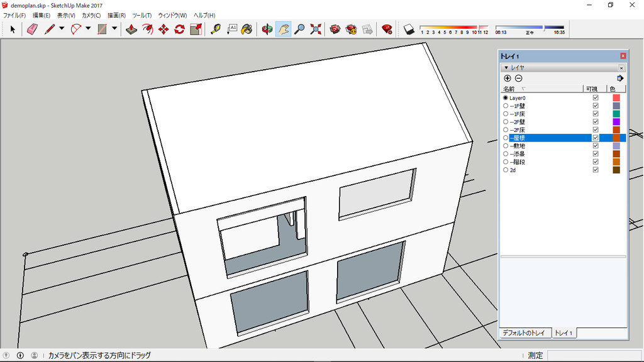Hide the --1F壁 layer

coord(596,106)
